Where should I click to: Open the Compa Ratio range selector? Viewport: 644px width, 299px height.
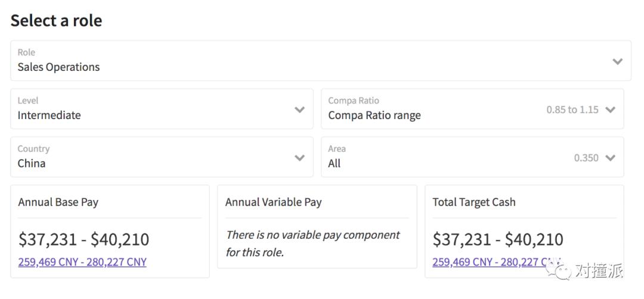tap(374, 115)
